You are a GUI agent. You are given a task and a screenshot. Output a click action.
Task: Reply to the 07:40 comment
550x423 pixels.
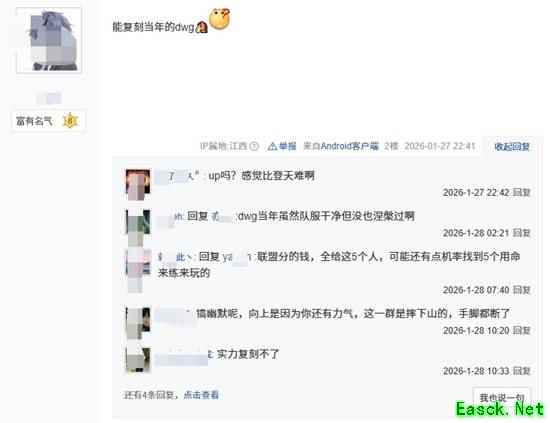pyautogui.click(x=522, y=290)
